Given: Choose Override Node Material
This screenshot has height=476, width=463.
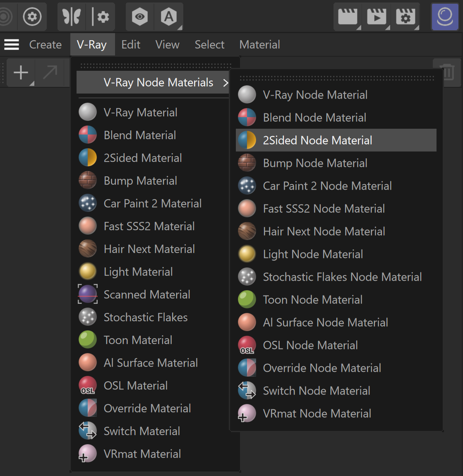Looking at the screenshot, I should click(x=336, y=368).
